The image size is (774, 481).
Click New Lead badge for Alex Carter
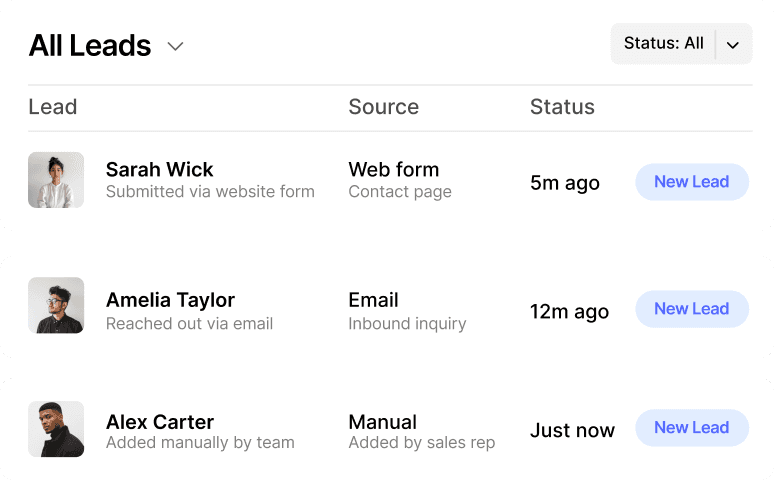tap(691, 428)
